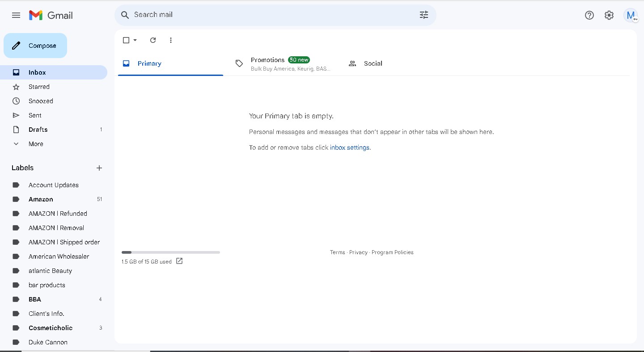Open the Terms link

click(338, 252)
